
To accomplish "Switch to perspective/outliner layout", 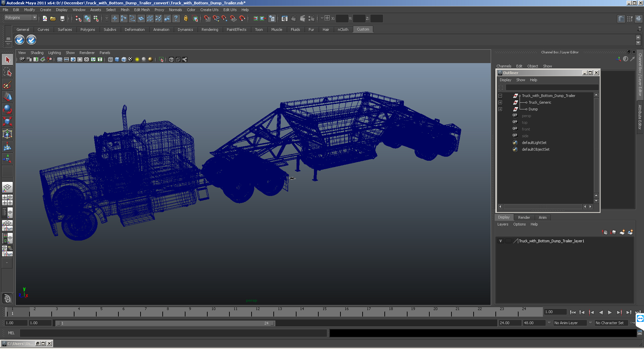I will [7, 213].
